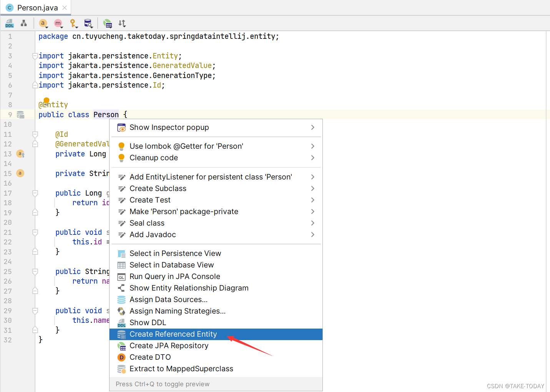Expand submenu arrow for Seal class
550x392 pixels.
(x=313, y=223)
